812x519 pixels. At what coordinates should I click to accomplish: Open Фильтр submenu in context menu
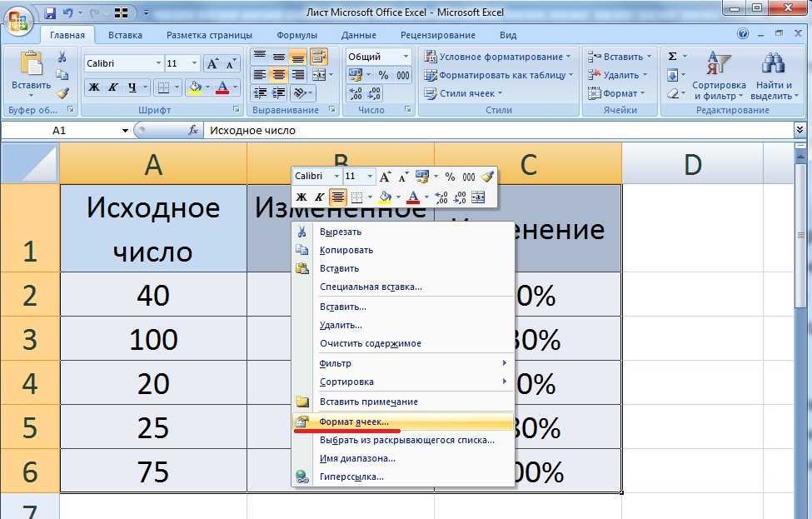[403, 363]
